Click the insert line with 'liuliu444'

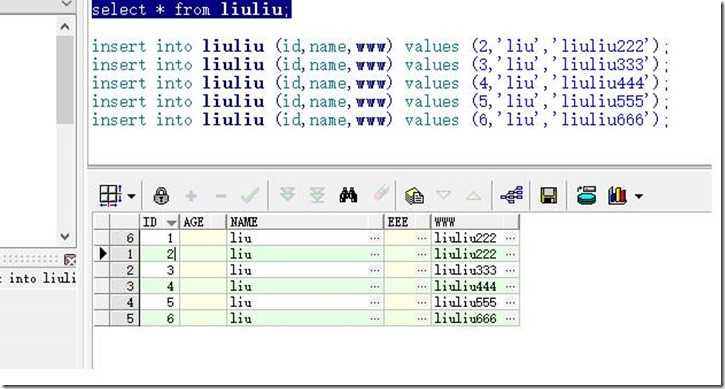click(380, 84)
